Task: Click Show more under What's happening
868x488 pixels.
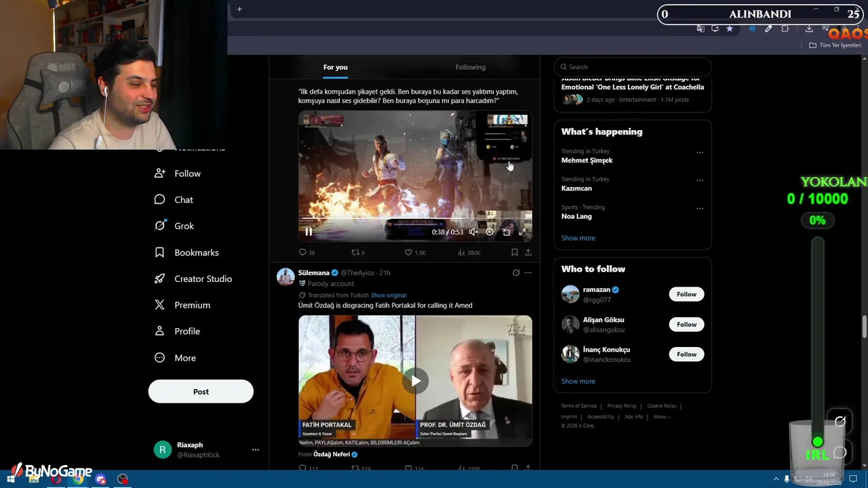Action: (578, 238)
